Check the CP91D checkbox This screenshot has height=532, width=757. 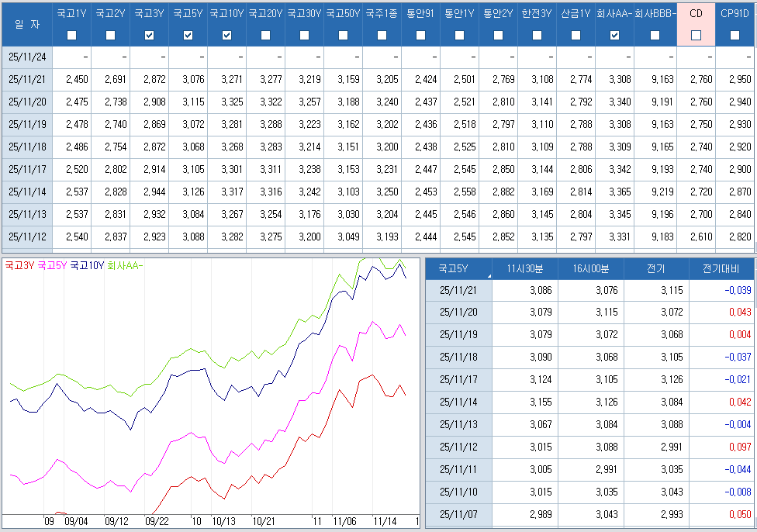735,35
